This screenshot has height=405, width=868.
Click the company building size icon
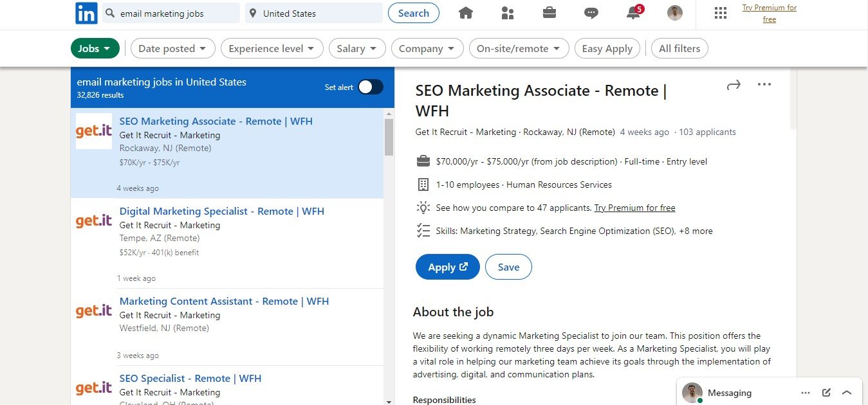pos(423,184)
